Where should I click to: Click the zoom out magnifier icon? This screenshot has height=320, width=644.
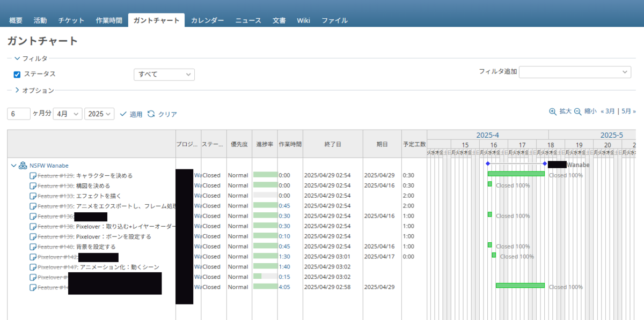pos(578,111)
